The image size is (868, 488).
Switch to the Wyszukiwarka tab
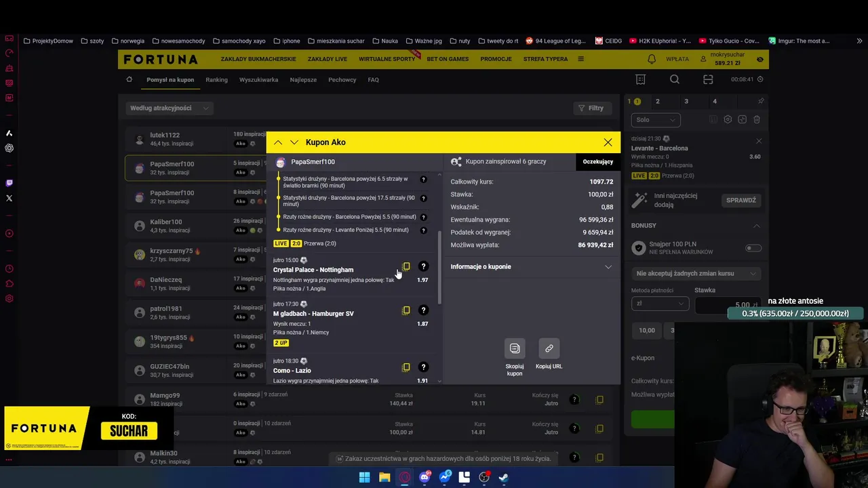(x=258, y=79)
